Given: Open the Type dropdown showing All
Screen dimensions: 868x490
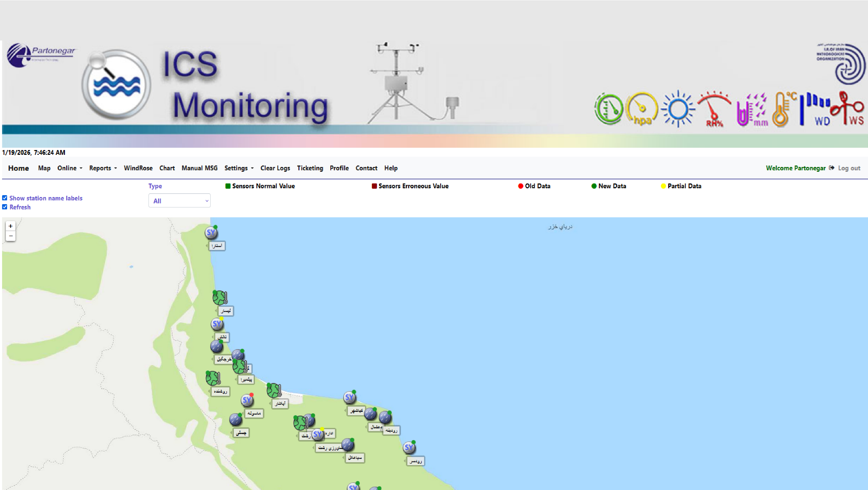Looking at the screenshot, I should (x=179, y=201).
